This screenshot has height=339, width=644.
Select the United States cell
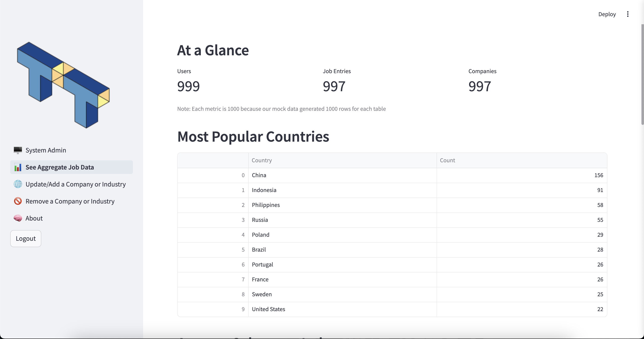(342, 309)
